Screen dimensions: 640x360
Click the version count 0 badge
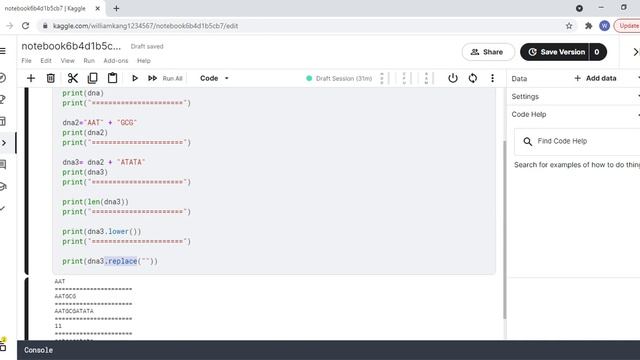pyautogui.click(x=597, y=52)
